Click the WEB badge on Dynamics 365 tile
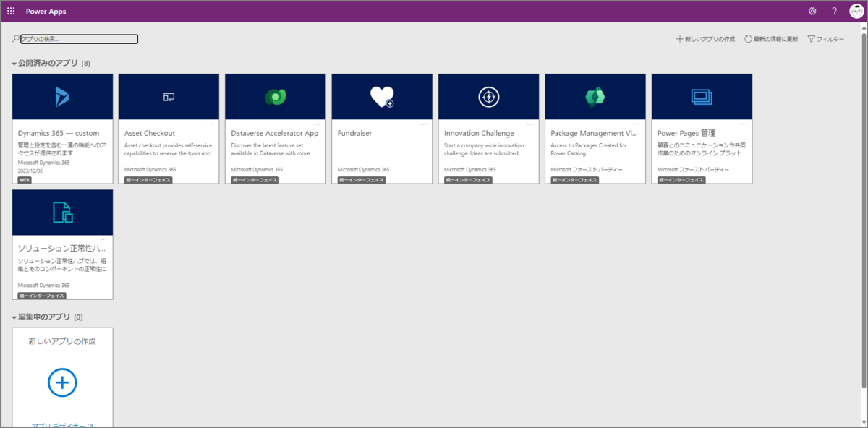 click(x=25, y=179)
